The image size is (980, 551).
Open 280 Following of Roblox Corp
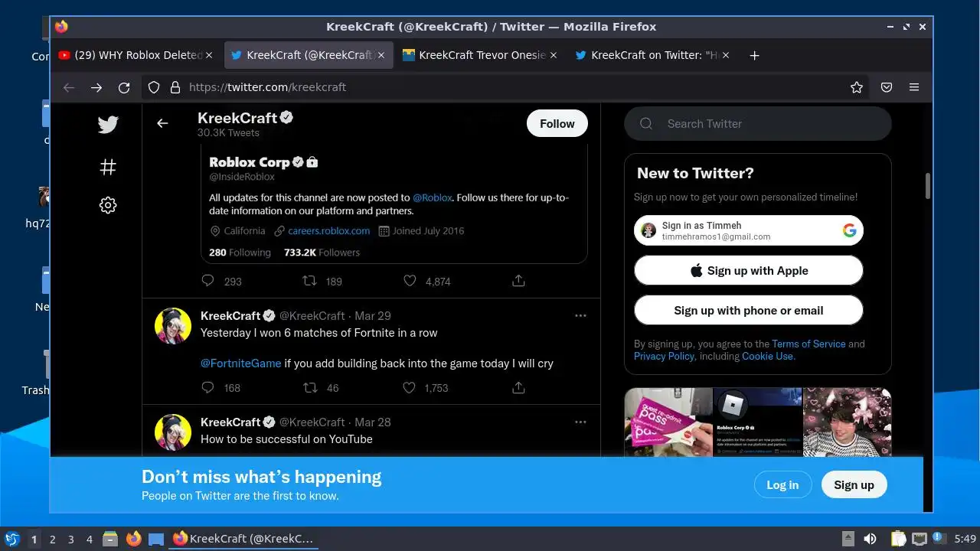tap(240, 252)
